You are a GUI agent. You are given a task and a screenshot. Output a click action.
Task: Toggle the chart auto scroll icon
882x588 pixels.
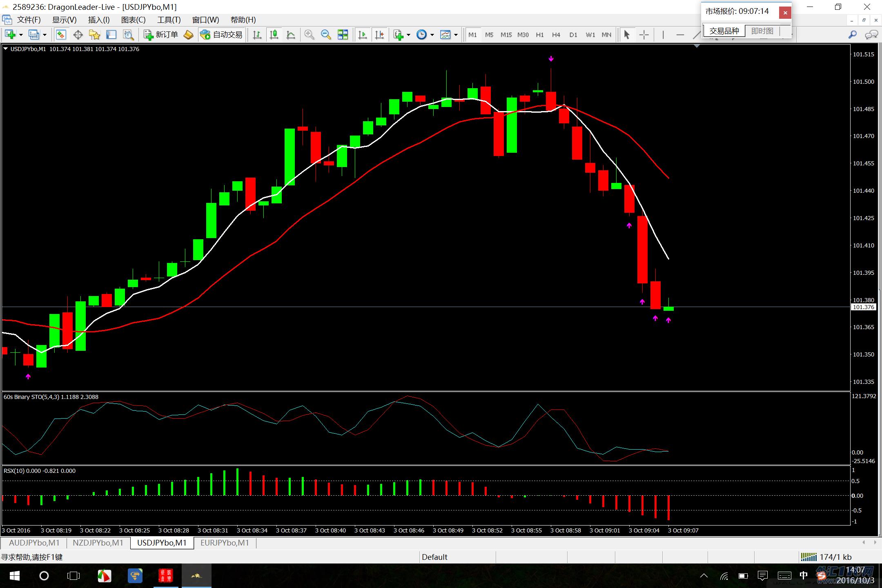pos(362,35)
